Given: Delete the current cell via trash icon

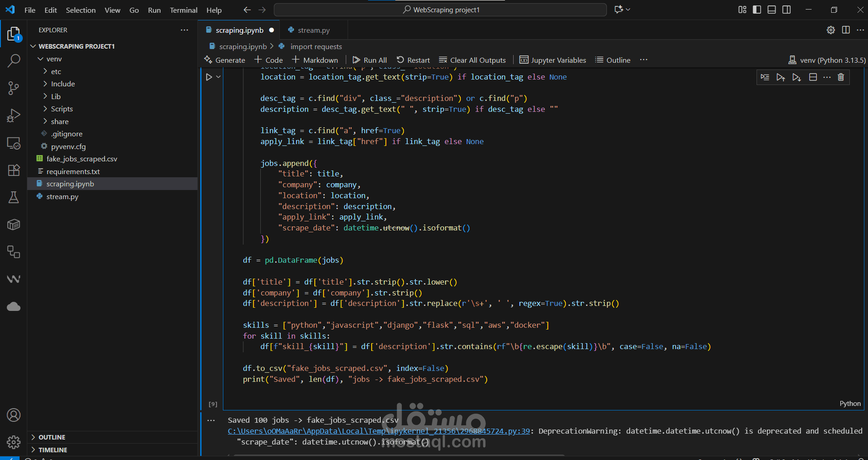Looking at the screenshot, I should point(841,77).
